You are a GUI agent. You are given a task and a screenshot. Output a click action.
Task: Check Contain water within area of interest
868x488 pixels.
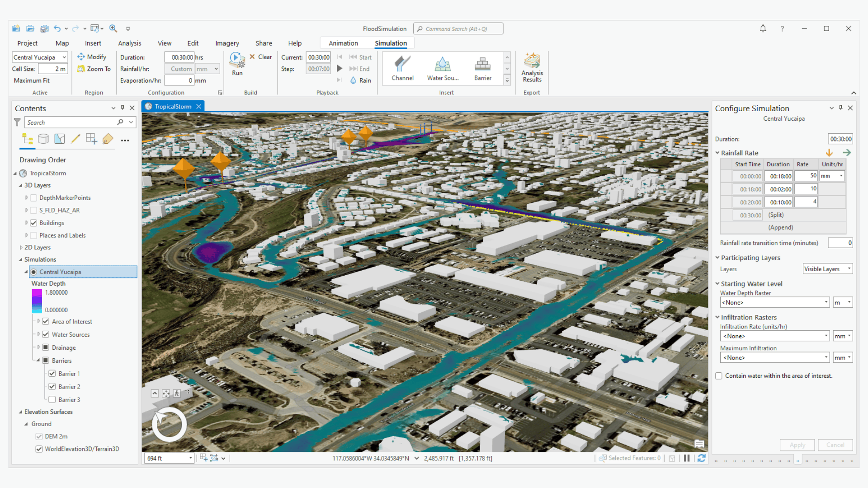(x=719, y=376)
